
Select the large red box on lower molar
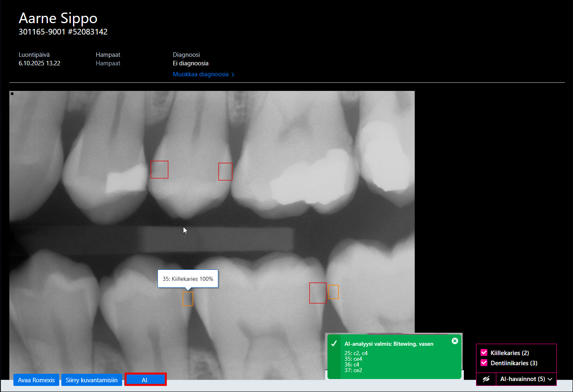(x=318, y=293)
